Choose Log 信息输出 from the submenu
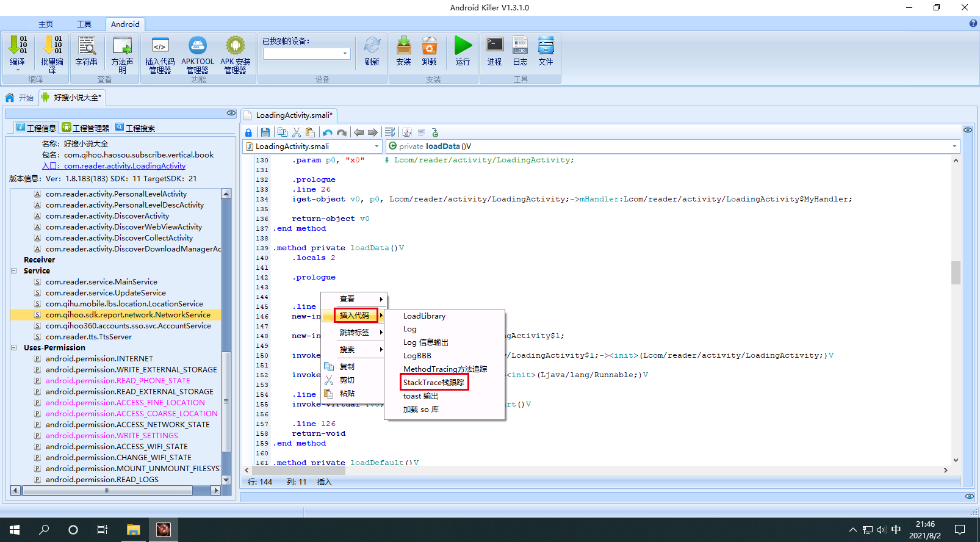The image size is (980, 542). [x=425, y=342]
